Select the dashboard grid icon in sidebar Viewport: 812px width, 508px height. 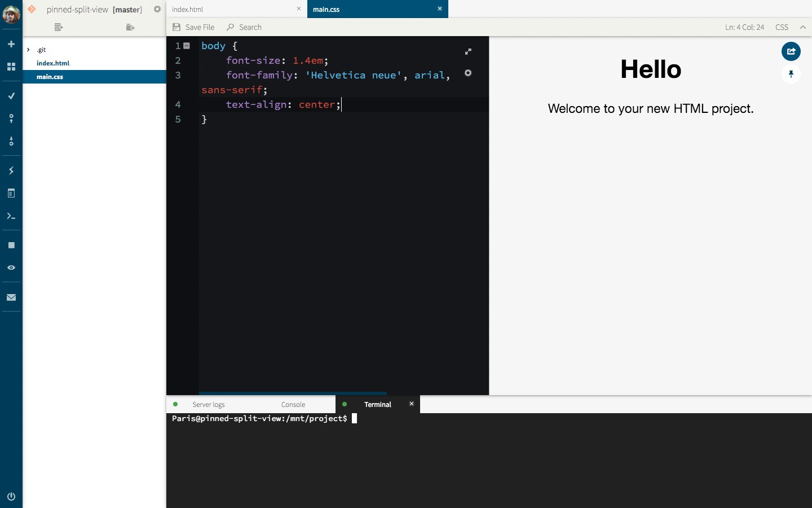pos(11,67)
